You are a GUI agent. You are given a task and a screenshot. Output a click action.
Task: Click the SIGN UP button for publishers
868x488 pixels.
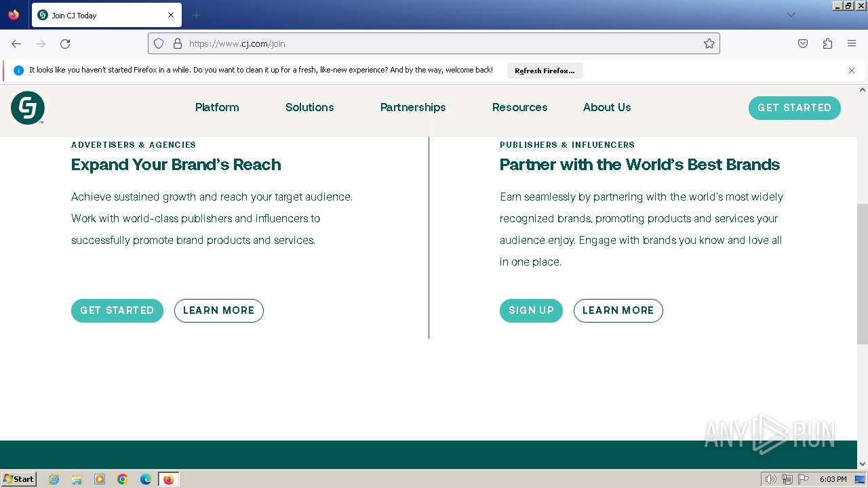pos(531,310)
